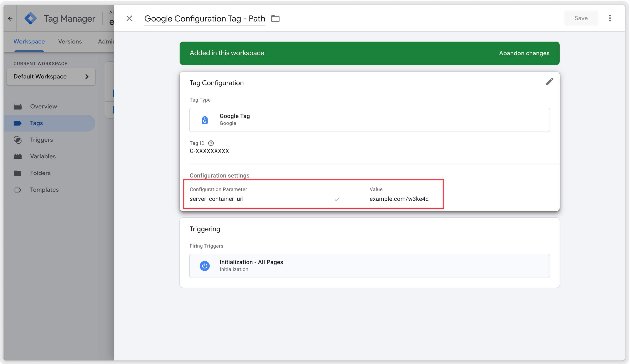Image resolution: width=630 pixels, height=364 pixels.
Task: Open the three-dot more options menu
Action: point(610,18)
